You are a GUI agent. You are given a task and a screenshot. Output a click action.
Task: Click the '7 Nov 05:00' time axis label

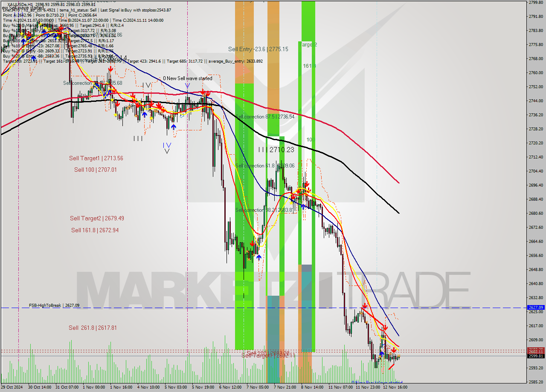pyautogui.click(x=258, y=387)
